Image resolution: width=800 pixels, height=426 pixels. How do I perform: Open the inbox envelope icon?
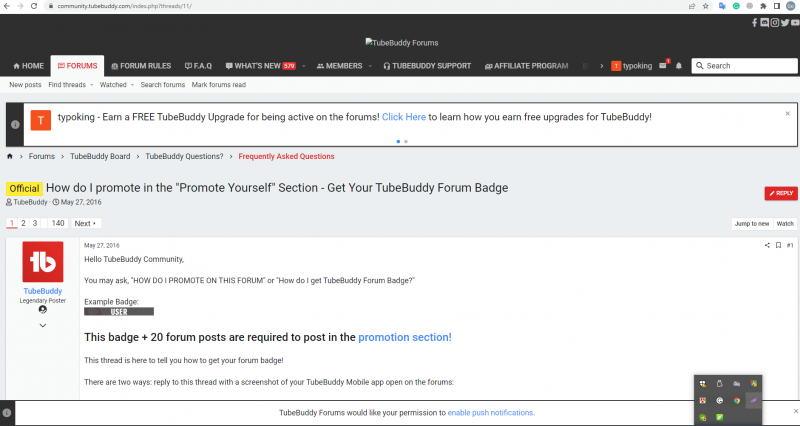tap(663, 66)
